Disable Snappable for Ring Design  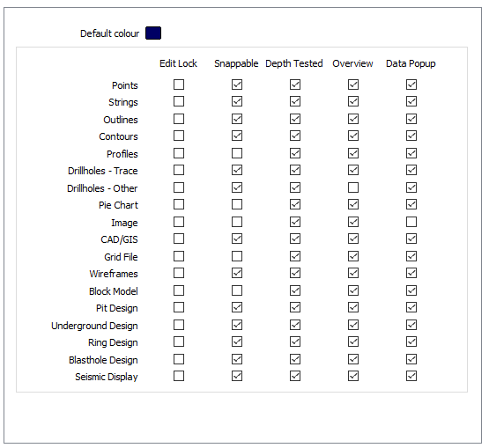point(237,342)
